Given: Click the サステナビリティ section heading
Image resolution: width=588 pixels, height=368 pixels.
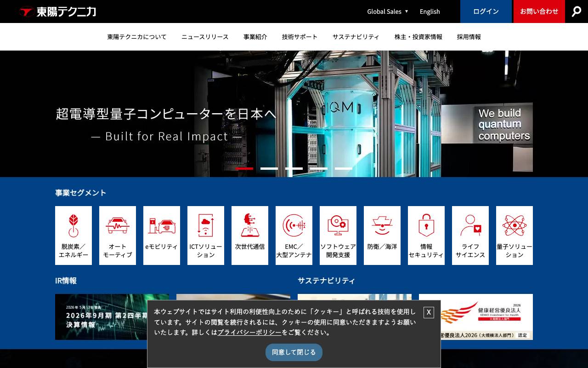Looking at the screenshot, I should click(327, 281).
